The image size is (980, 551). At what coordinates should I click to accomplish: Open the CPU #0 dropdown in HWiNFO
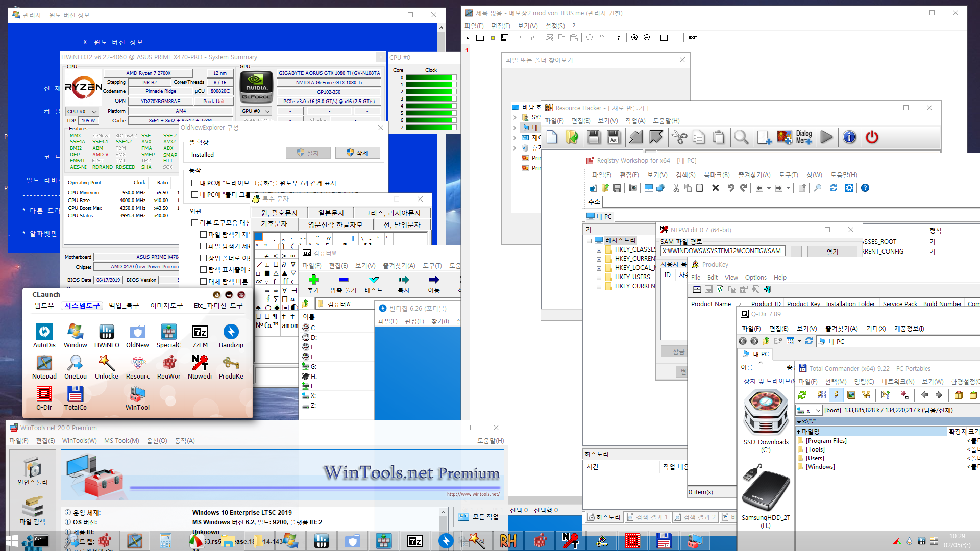(82, 111)
